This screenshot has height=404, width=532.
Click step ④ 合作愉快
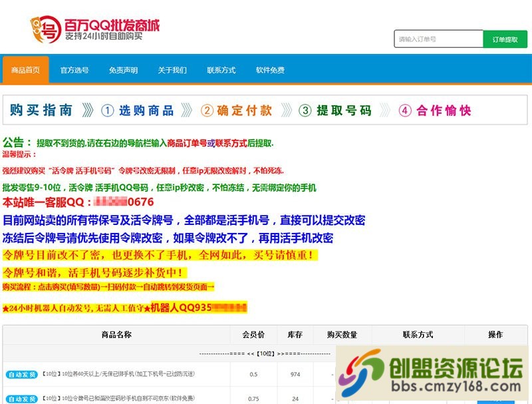[x=435, y=110]
